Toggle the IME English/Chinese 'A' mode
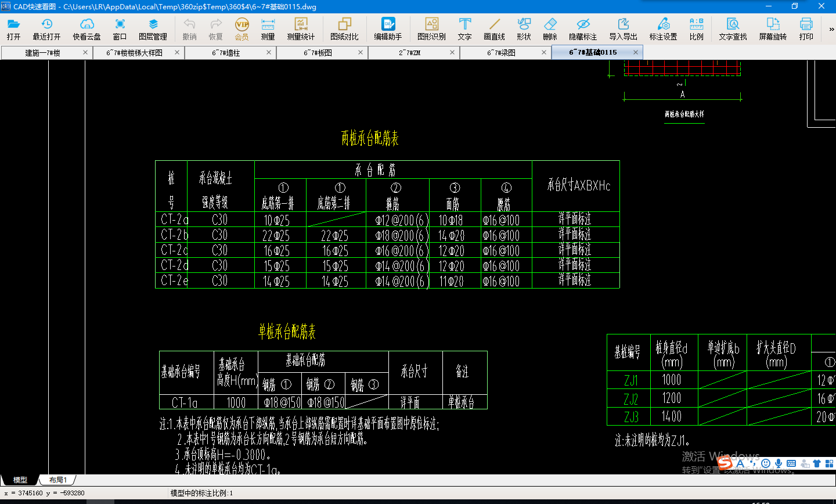 (x=740, y=463)
